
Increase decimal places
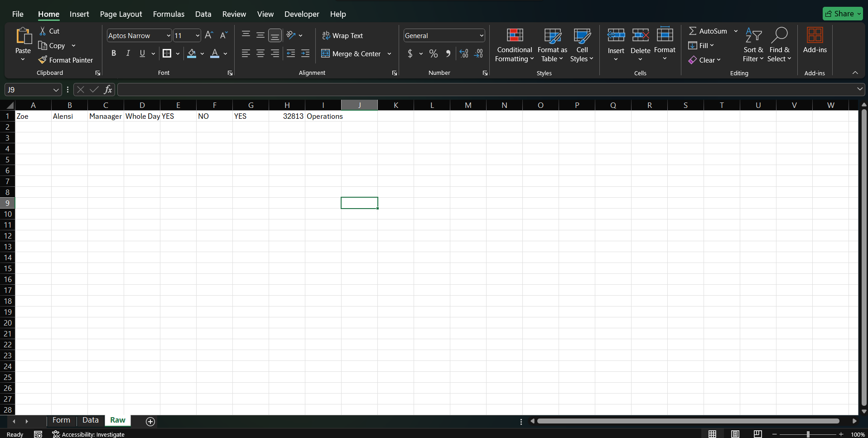pyautogui.click(x=464, y=54)
